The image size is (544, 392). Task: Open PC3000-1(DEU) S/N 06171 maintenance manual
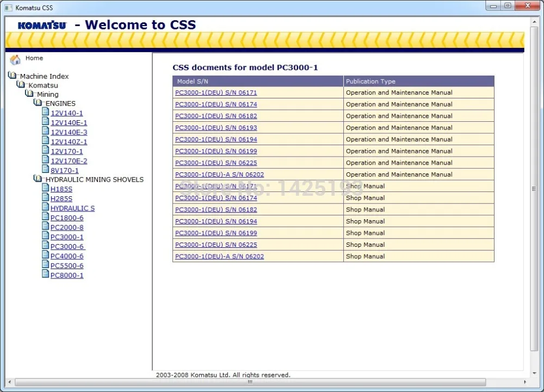pos(215,92)
